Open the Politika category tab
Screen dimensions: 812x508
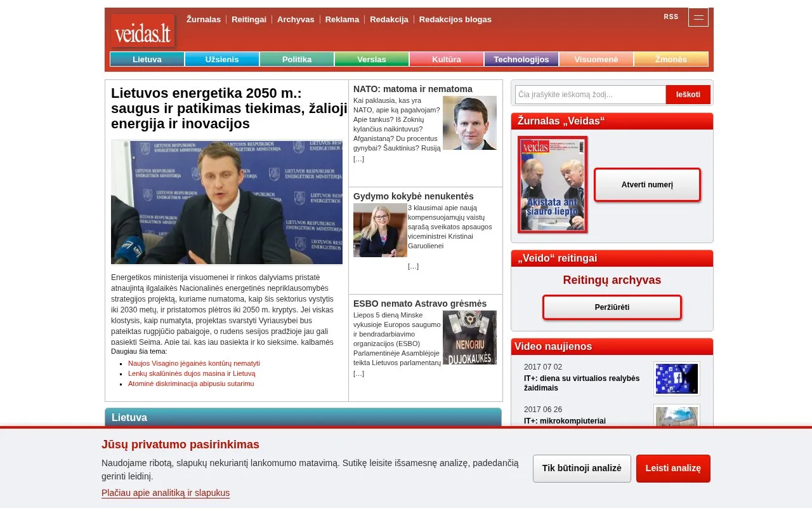297,59
